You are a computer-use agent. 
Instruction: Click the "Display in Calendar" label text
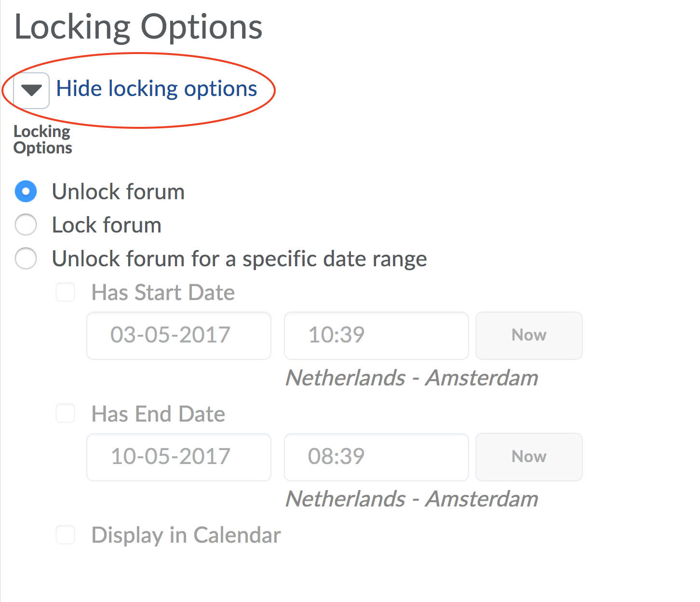click(x=186, y=535)
